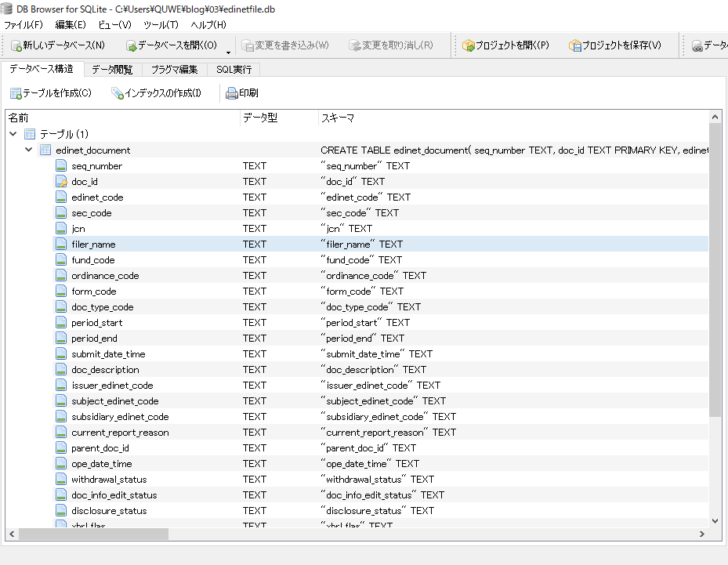This screenshot has height=565, width=728.
Task: Click the スキーマ column header
Action: 514,118
